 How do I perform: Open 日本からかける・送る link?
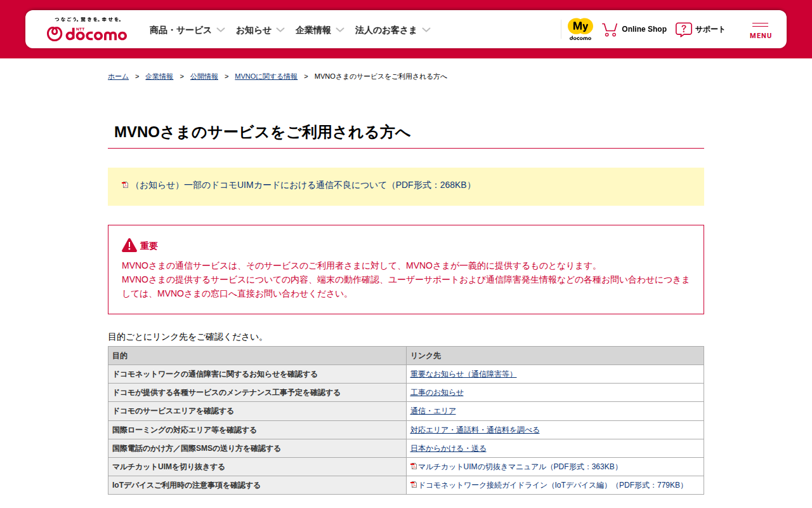448,448
